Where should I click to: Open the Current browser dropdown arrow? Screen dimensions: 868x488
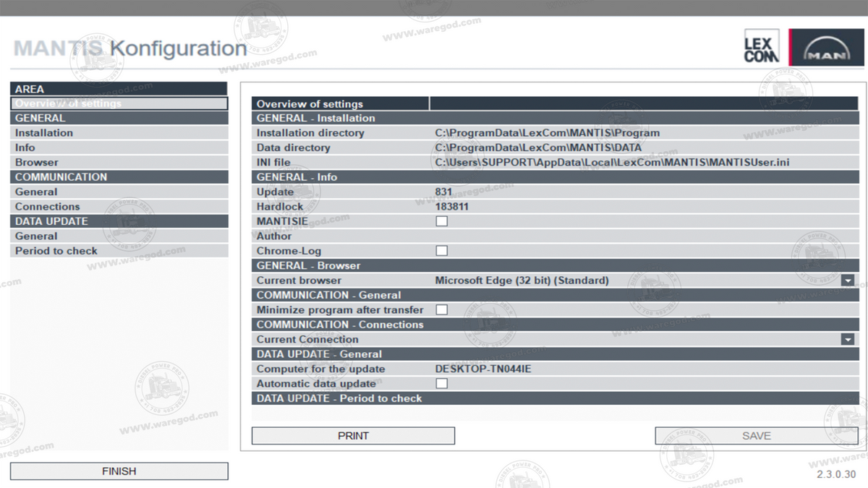848,281
